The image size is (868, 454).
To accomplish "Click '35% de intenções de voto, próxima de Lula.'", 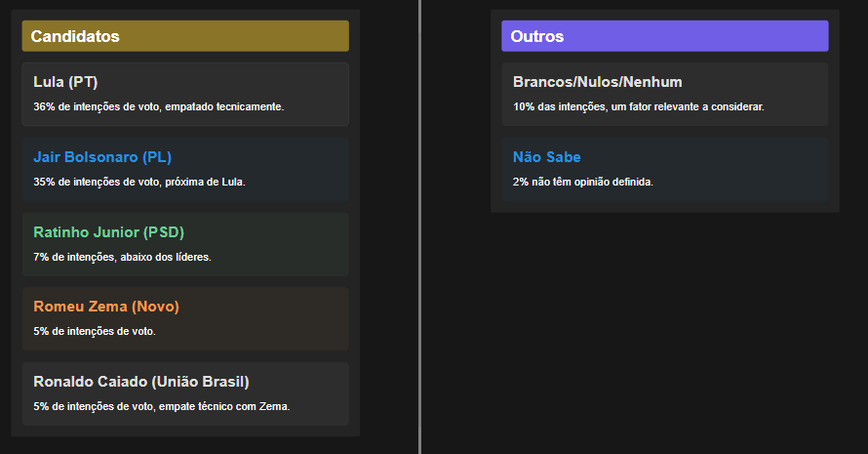I will coord(139,182).
